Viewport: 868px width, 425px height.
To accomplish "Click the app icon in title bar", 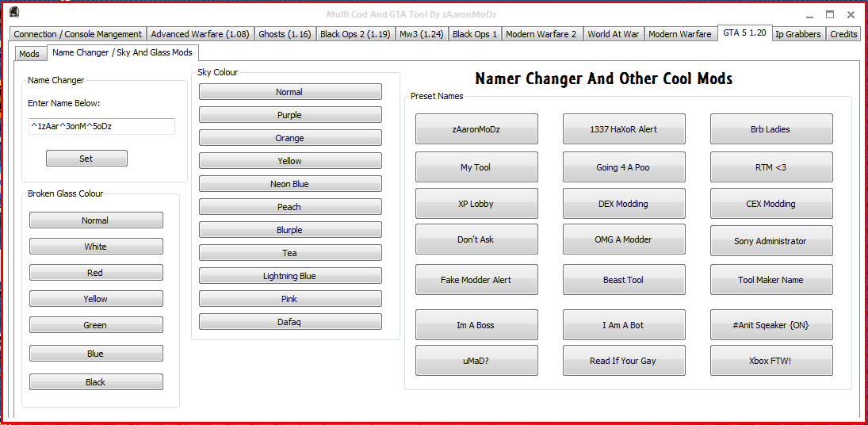I will [x=15, y=12].
